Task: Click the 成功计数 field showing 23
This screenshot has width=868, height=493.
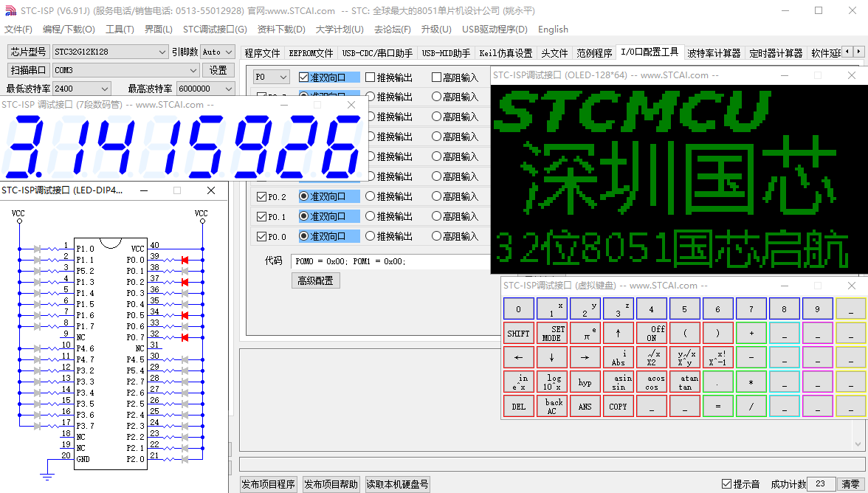Action: (x=821, y=484)
